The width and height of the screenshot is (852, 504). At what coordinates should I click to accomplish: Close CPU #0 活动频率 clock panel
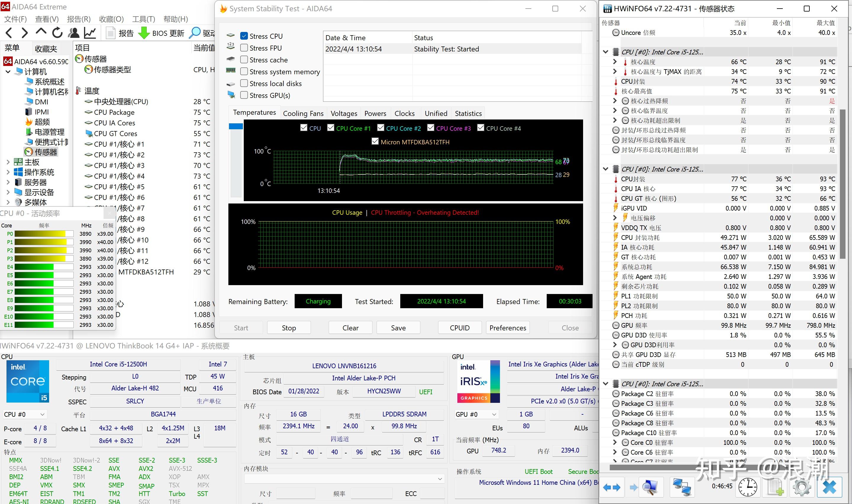click(x=109, y=213)
